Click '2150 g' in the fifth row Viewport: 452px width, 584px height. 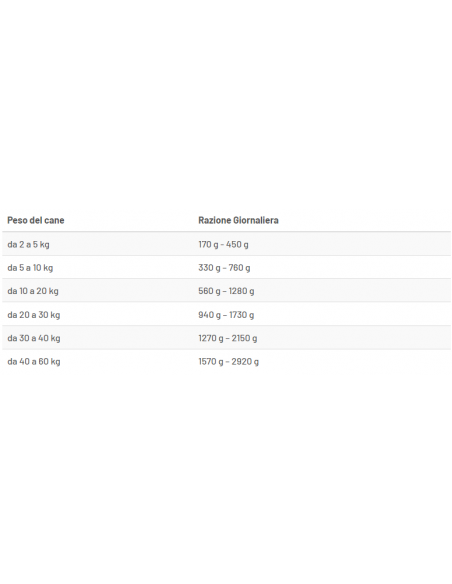pyautogui.click(x=244, y=338)
